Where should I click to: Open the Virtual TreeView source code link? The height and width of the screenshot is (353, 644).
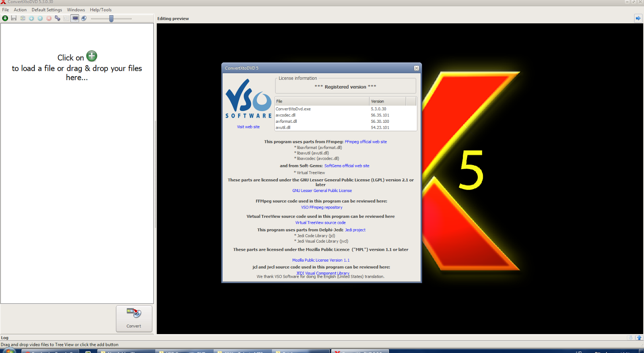[320, 223]
